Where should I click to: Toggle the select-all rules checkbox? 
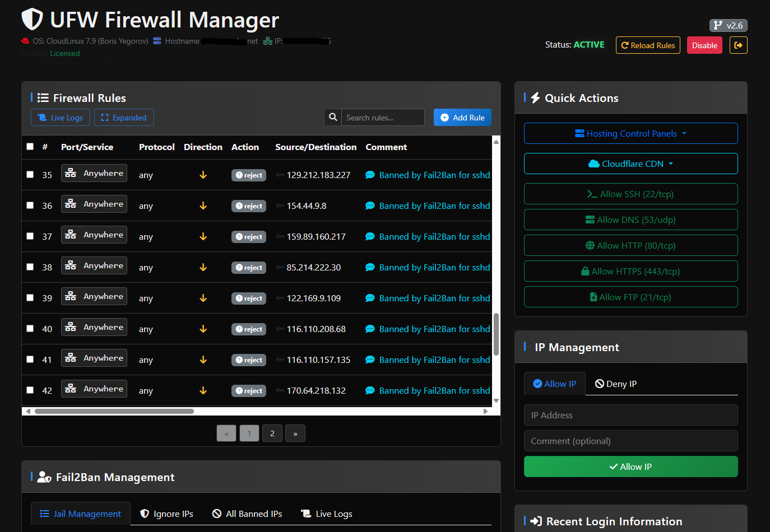coord(30,147)
